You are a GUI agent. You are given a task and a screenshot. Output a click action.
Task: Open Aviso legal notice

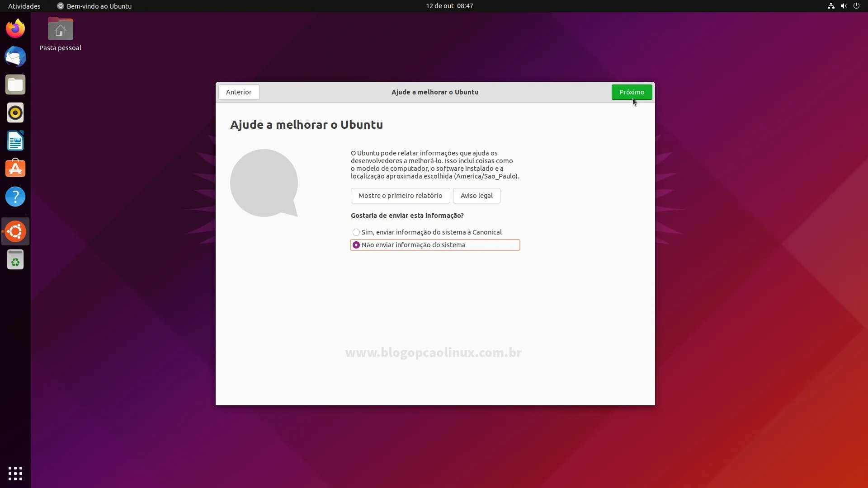tap(476, 196)
